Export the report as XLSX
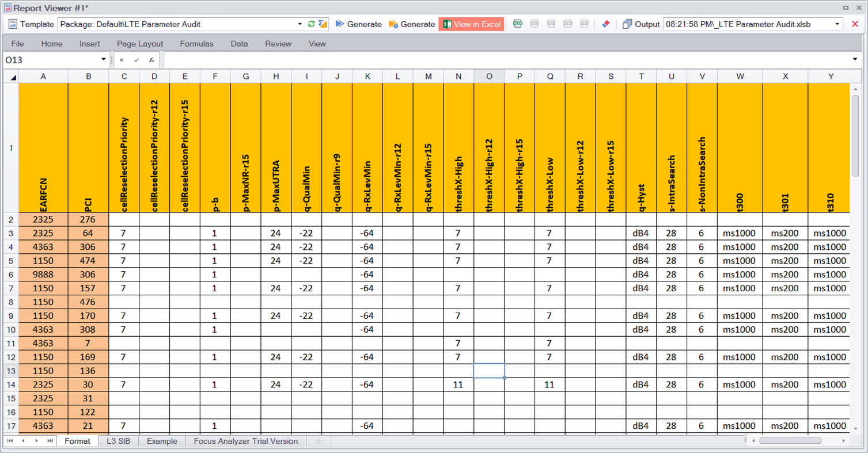This screenshot has width=868, height=453. [x=517, y=24]
